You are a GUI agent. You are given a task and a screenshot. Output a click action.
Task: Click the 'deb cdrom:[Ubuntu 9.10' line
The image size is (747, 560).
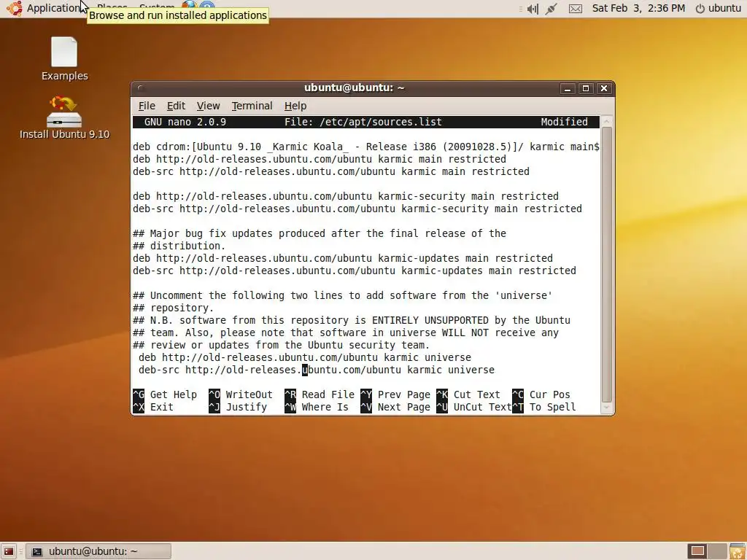(x=366, y=147)
